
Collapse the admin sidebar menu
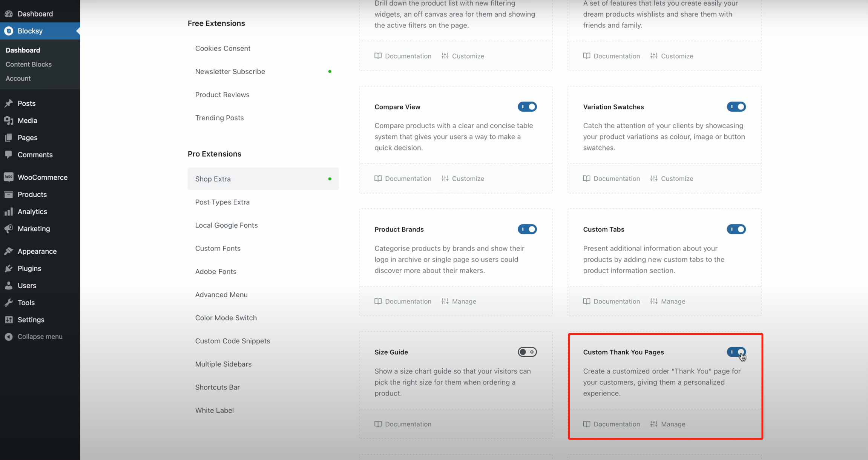tap(40, 337)
